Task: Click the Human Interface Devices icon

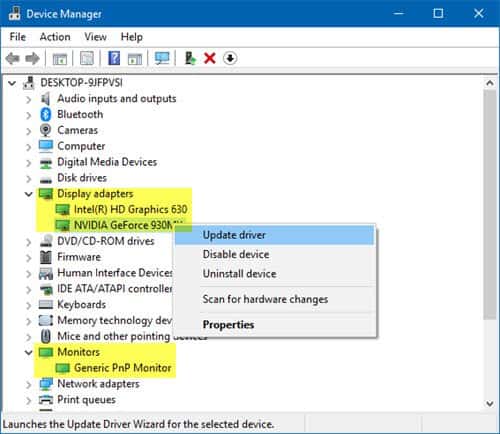Action: pos(46,273)
